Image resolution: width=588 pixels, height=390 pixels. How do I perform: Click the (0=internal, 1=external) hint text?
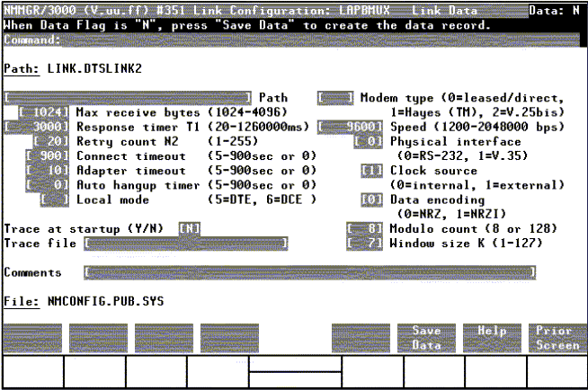(x=477, y=185)
